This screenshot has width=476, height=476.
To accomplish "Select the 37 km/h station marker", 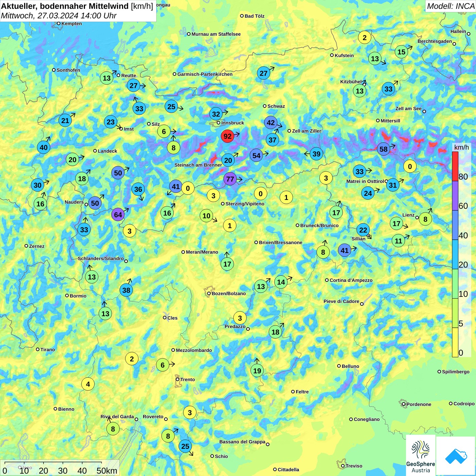I will (272, 140).
